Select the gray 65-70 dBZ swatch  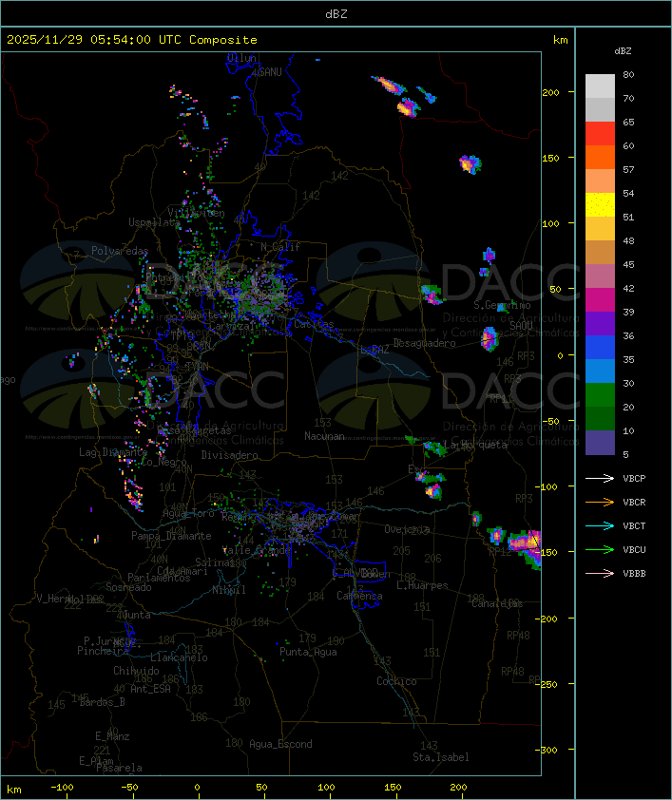[600, 109]
